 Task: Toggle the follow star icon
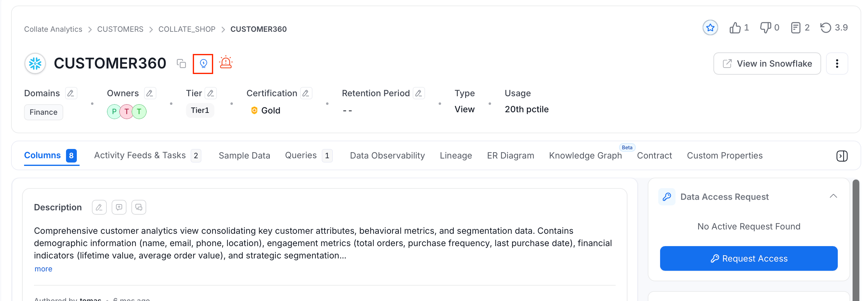coord(710,28)
